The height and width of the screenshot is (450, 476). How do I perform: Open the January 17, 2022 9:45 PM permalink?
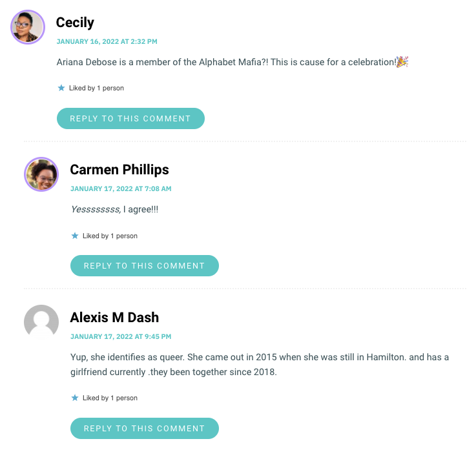pos(121,336)
